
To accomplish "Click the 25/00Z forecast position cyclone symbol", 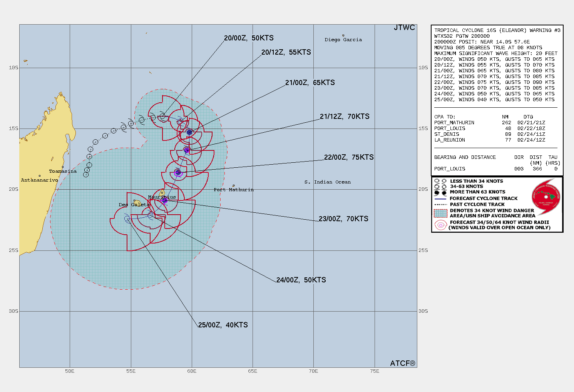I will tap(127, 219).
